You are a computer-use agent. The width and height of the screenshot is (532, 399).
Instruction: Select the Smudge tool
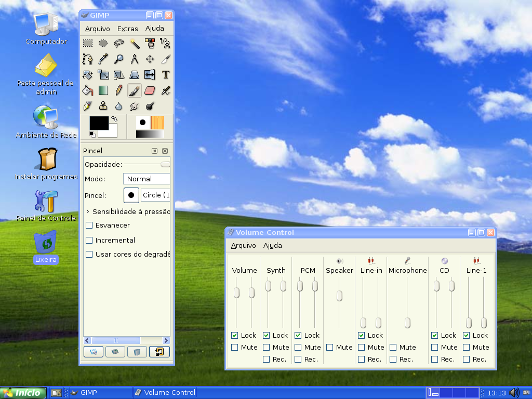[135, 106]
